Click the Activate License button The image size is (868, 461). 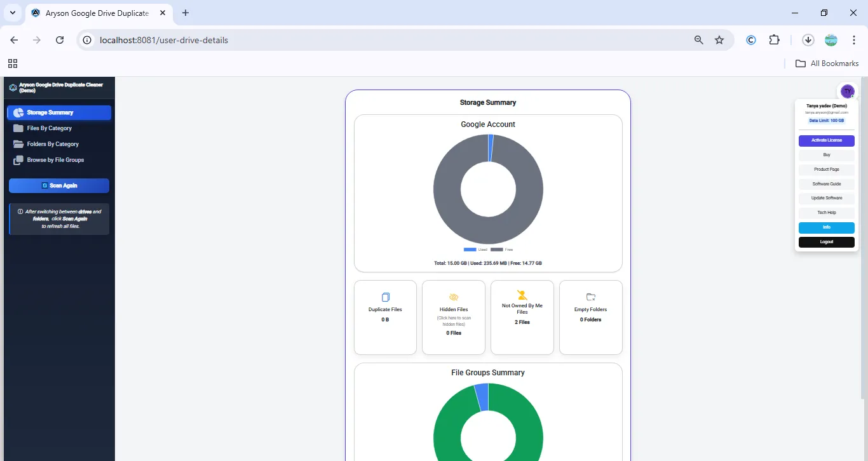pyautogui.click(x=826, y=140)
